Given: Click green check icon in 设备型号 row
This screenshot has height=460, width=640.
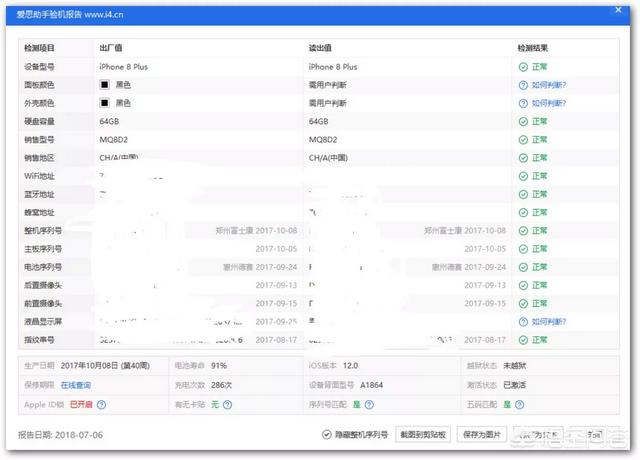Looking at the screenshot, I should coord(523,66).
